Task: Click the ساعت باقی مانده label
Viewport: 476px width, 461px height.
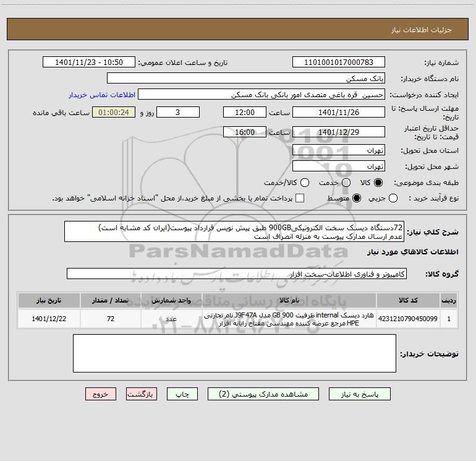Action: (61, 113)
